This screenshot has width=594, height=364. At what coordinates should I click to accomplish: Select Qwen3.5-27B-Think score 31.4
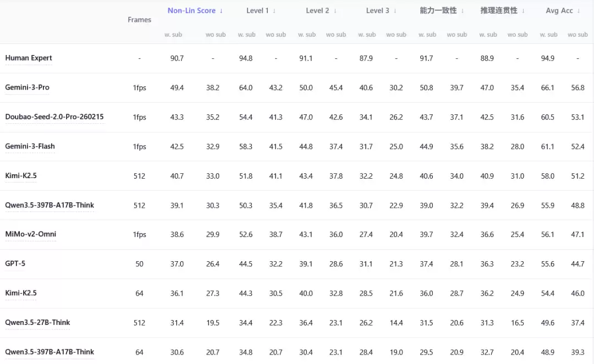point(177,323)
